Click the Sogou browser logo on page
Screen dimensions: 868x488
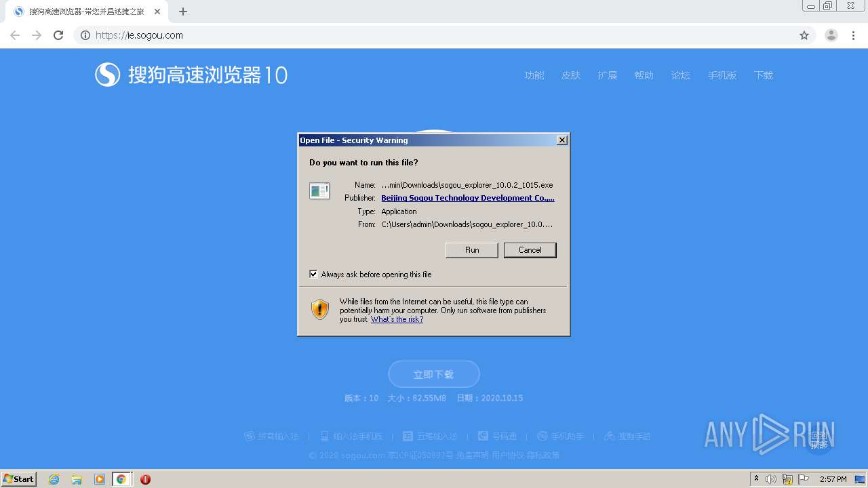(x=191, y=75)
